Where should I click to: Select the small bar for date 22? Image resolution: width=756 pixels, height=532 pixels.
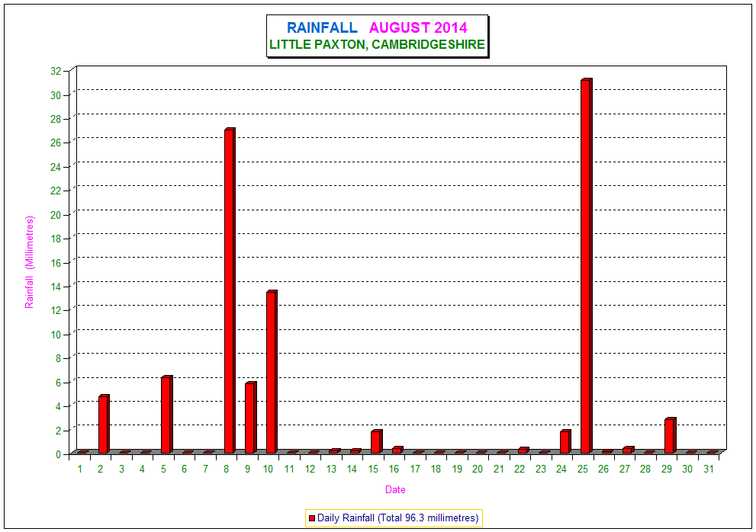523,450
